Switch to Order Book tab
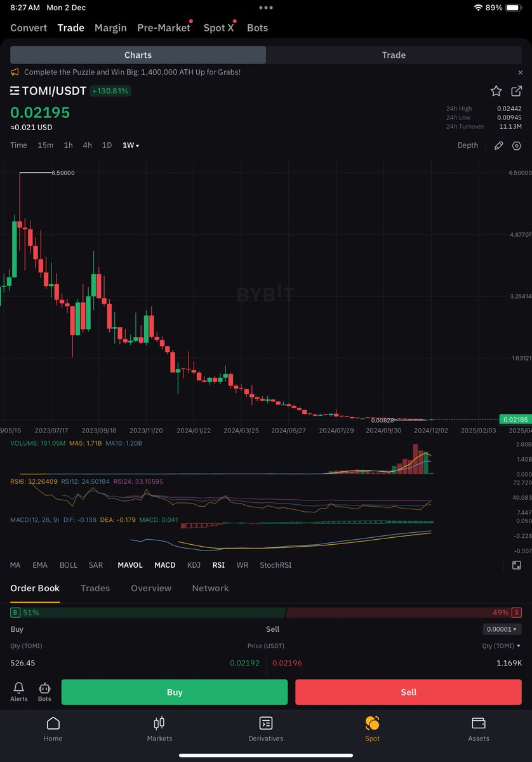 (35, 588)
